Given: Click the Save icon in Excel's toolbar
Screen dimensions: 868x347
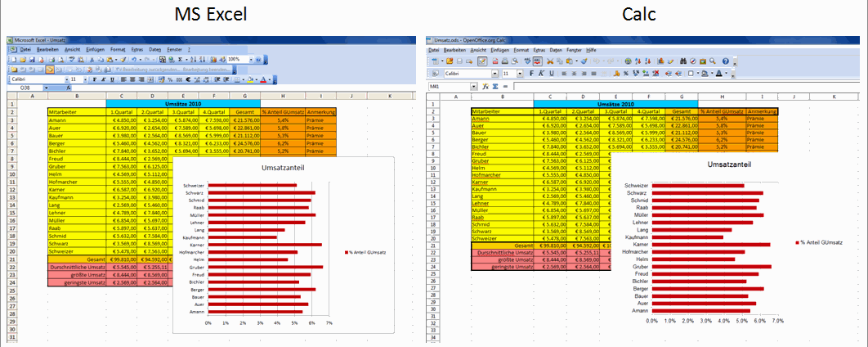Looking at the screenshot, I should coord(32,60).
